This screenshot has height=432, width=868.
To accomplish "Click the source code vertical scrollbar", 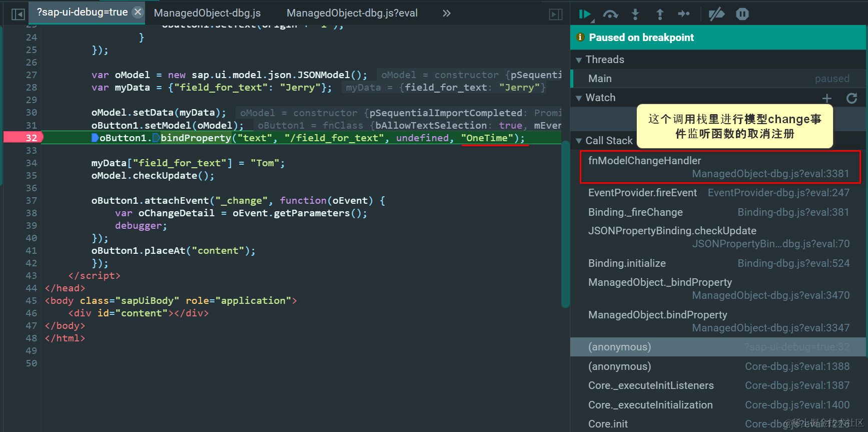I will (565, 224).
